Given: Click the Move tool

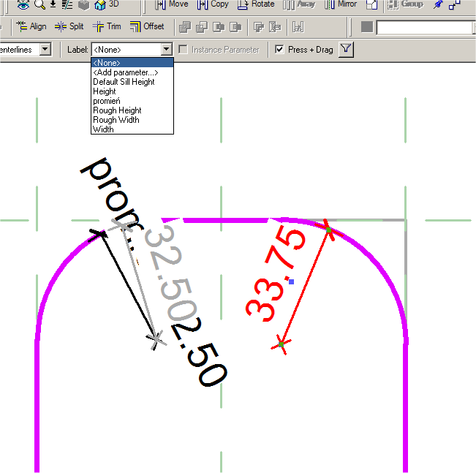Looking at the screenshot, I should pos(171,4).
